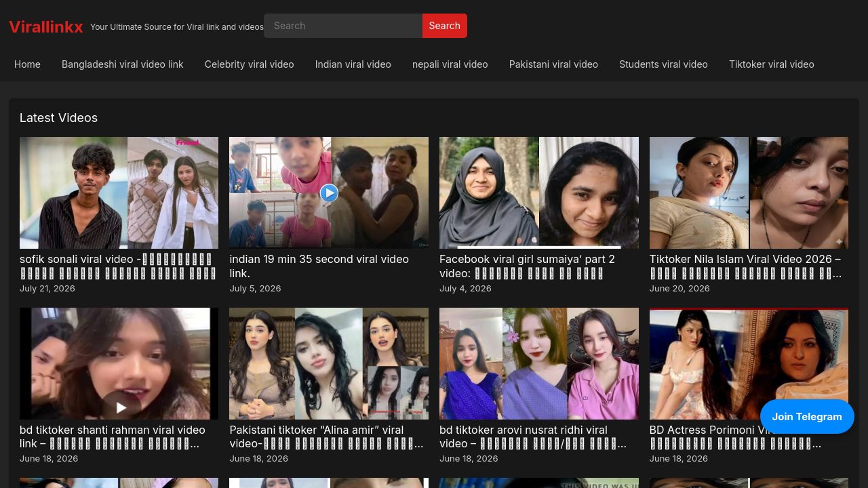Open the Home menu item
The image size is (868, 488).
pos(27,64)
